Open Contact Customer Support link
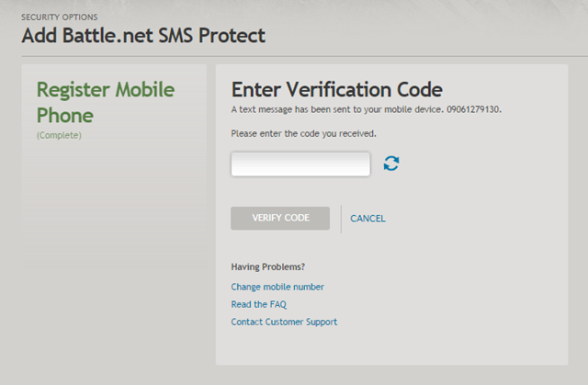This screenshot has height=385, width=588. [284, 322]
